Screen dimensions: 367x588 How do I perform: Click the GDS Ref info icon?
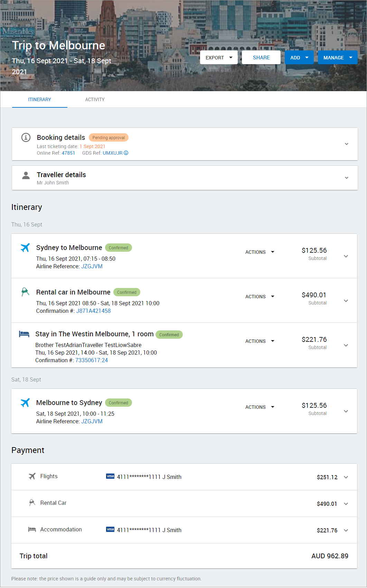(x=126, y=153)
